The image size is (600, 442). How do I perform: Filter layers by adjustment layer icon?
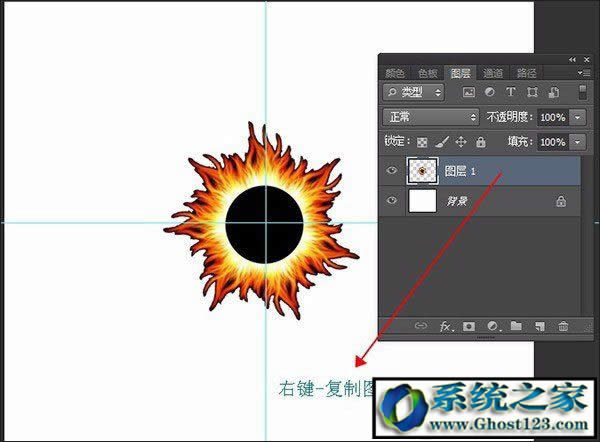tap(489, 92)
